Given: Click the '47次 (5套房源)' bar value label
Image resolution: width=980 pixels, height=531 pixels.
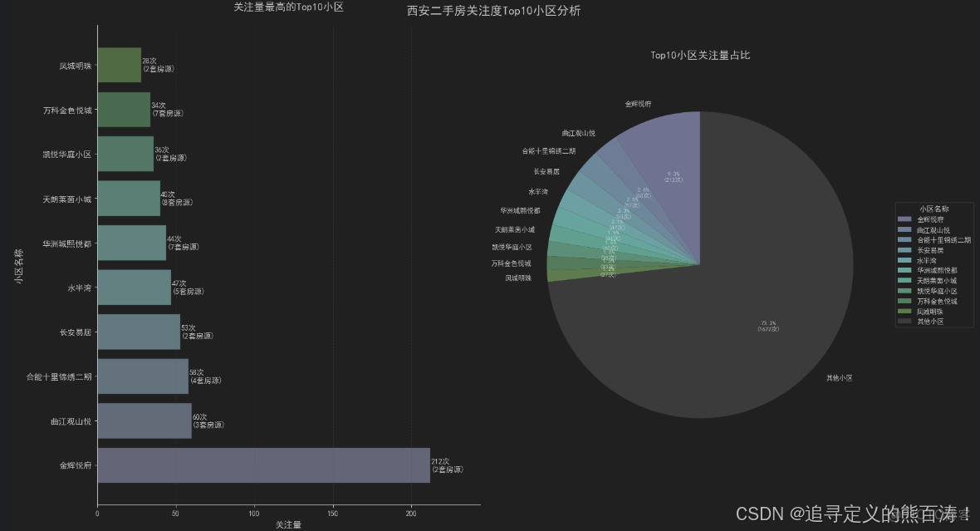Looking at the screenshot, I should coord(188,288).
